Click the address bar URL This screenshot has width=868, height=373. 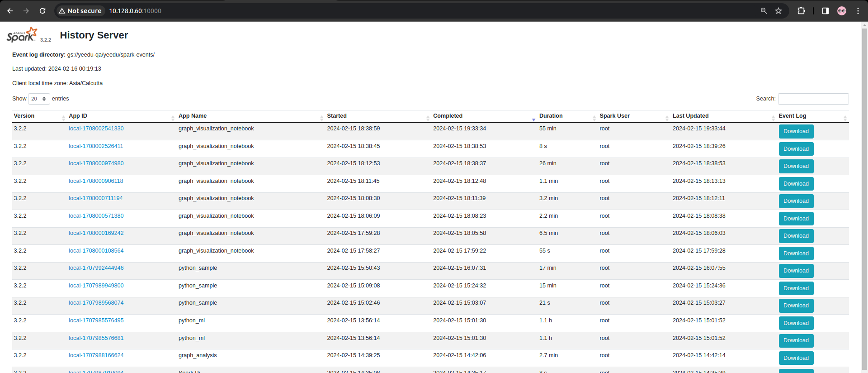(135, 11)
